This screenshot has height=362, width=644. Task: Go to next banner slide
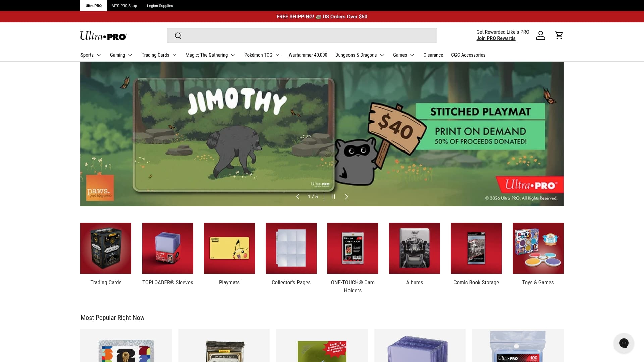(346, 197)
